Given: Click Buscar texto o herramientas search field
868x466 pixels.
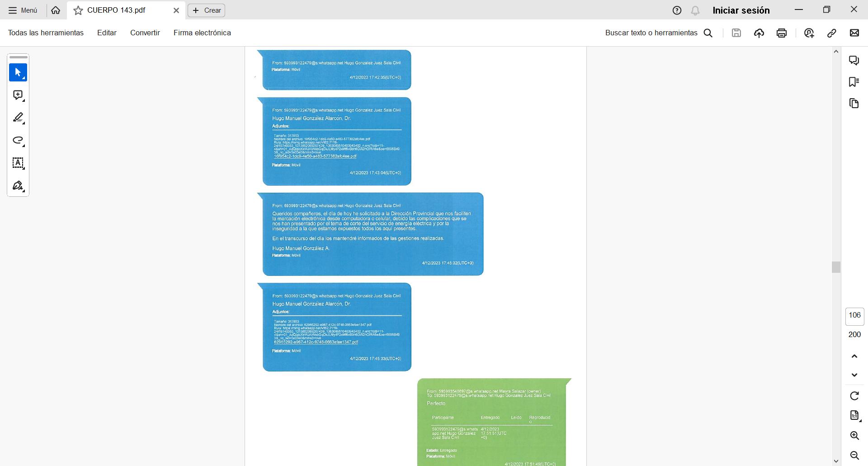Looking at the screenshot, I should (x=651, y=33).
